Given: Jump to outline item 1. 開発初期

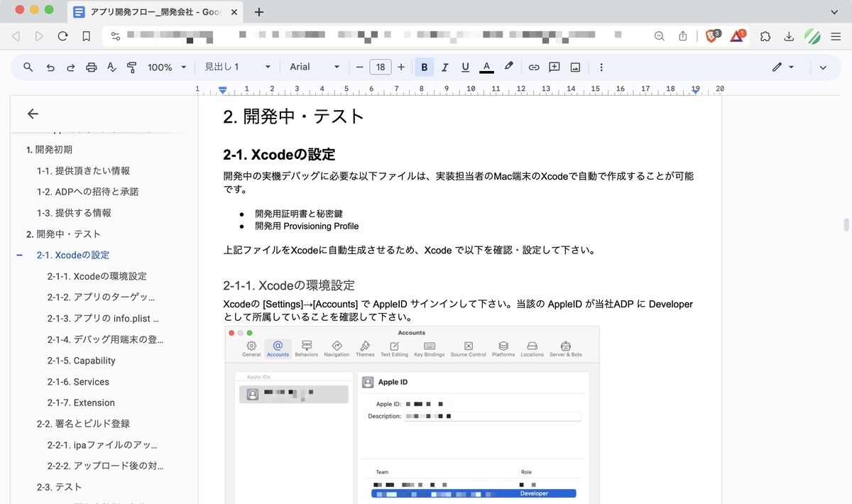Looking at the screenshot, I should (49, 150).
